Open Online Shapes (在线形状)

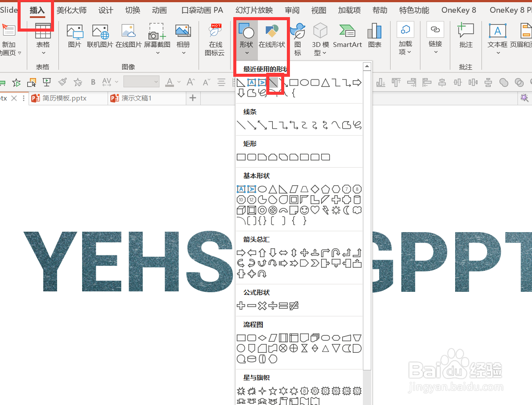click(x=272, y=36)
